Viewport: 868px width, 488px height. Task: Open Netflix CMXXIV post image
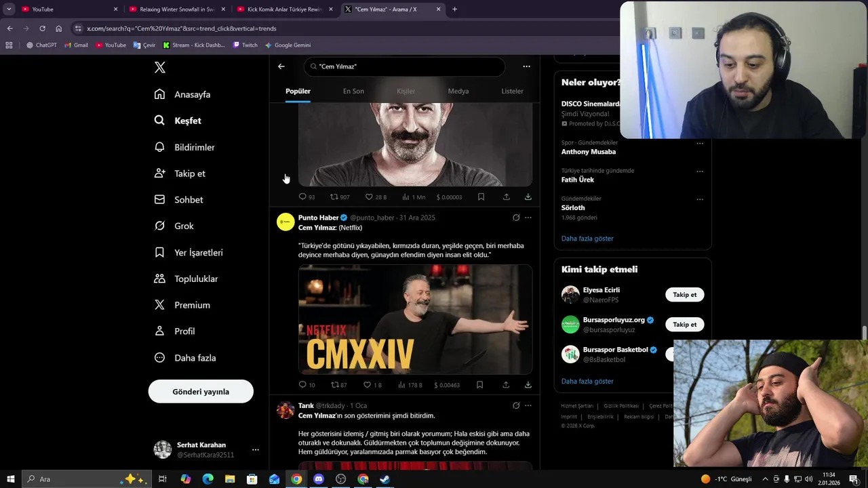pyautogui.click(x=415, y=319)
